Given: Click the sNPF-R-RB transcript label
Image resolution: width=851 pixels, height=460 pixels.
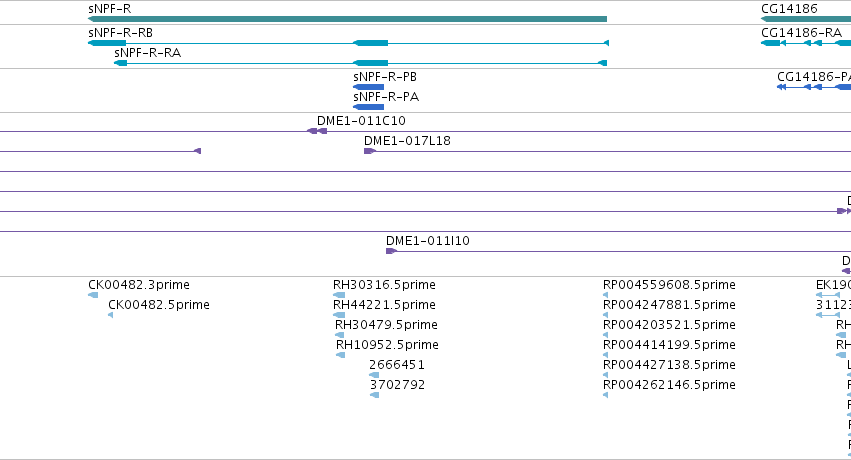Looking at the screenshot, I should pyautogui.click(x=120, y=33).
